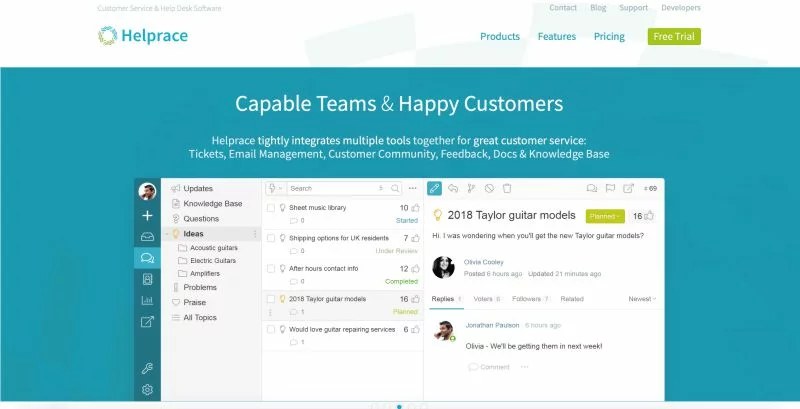Open the Electric Guitars folder
800x409 pixels.
213,261
